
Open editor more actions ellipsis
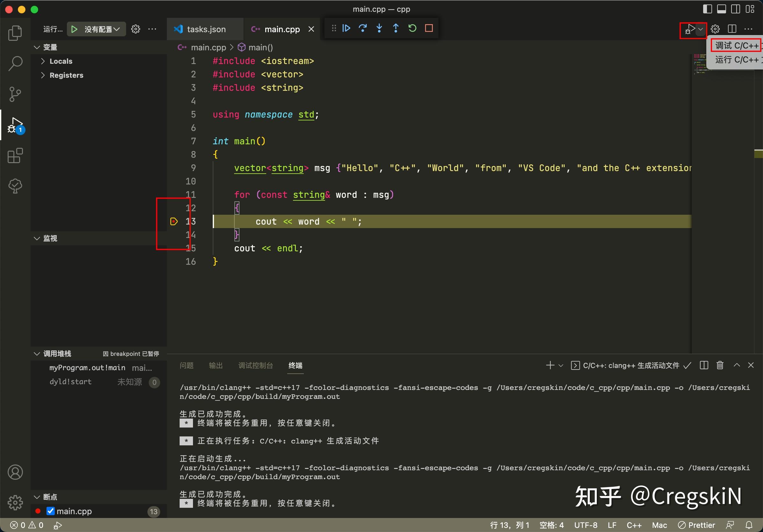pos(748,29)
